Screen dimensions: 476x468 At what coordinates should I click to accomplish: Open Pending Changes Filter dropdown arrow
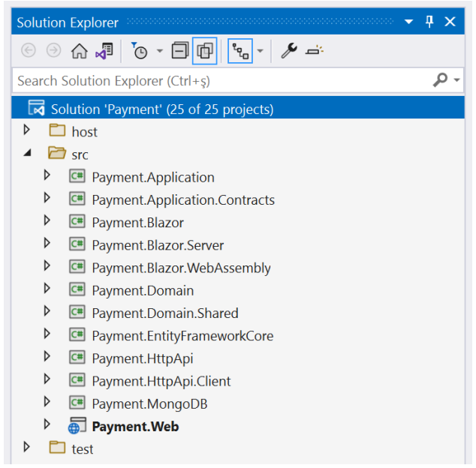(160, 51)
